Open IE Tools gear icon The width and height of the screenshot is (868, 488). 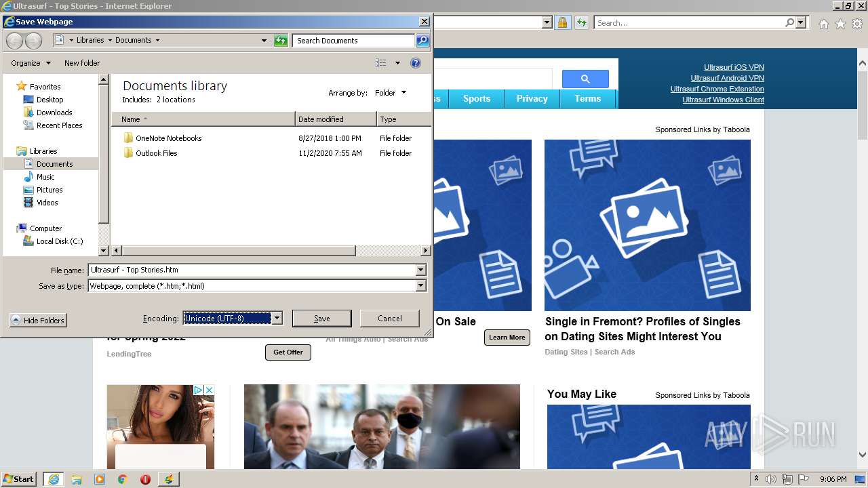(857, 24)
